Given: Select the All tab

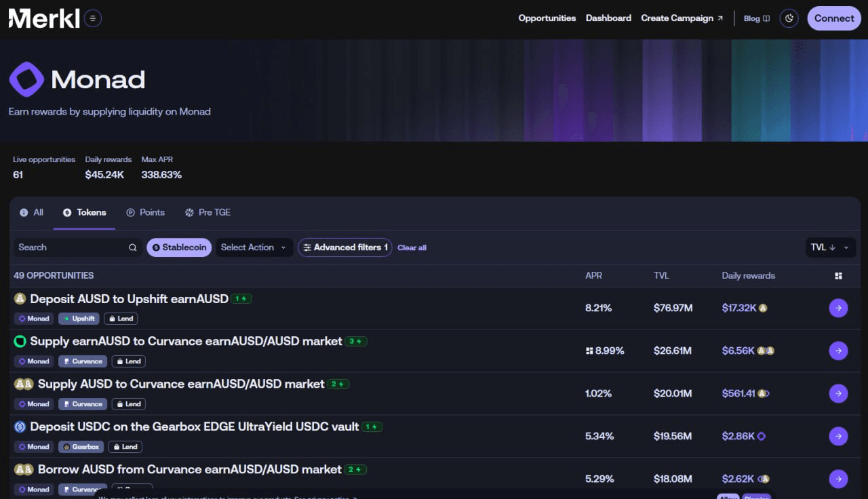Looking at the screenshot, I should [32, 212].
